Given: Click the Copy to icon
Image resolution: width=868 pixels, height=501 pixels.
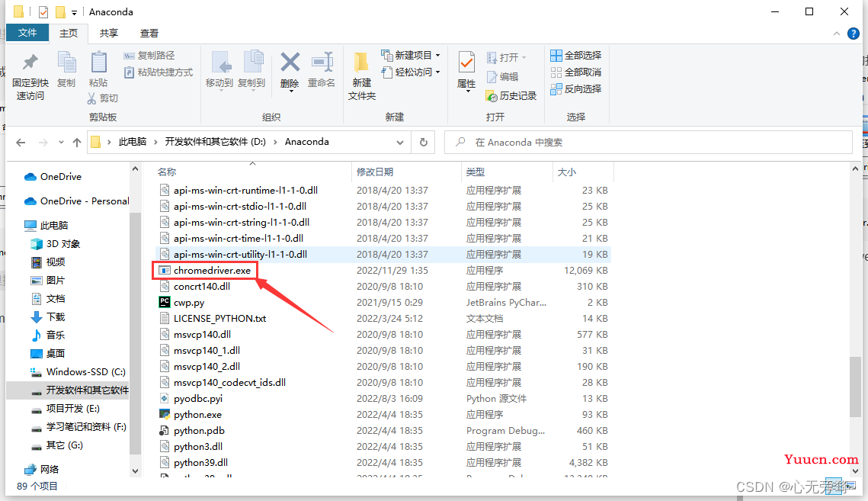Looking at the screenshot, I should coord(252,63).
